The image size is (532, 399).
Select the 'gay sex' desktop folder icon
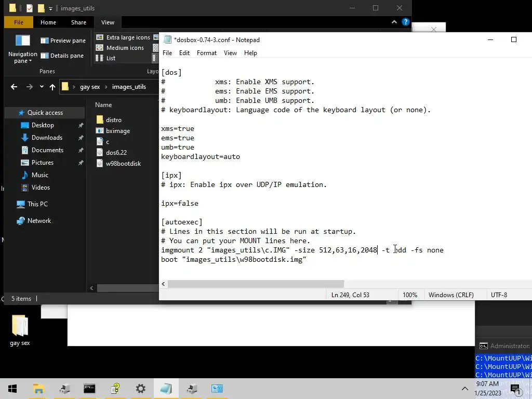[20, 330]
